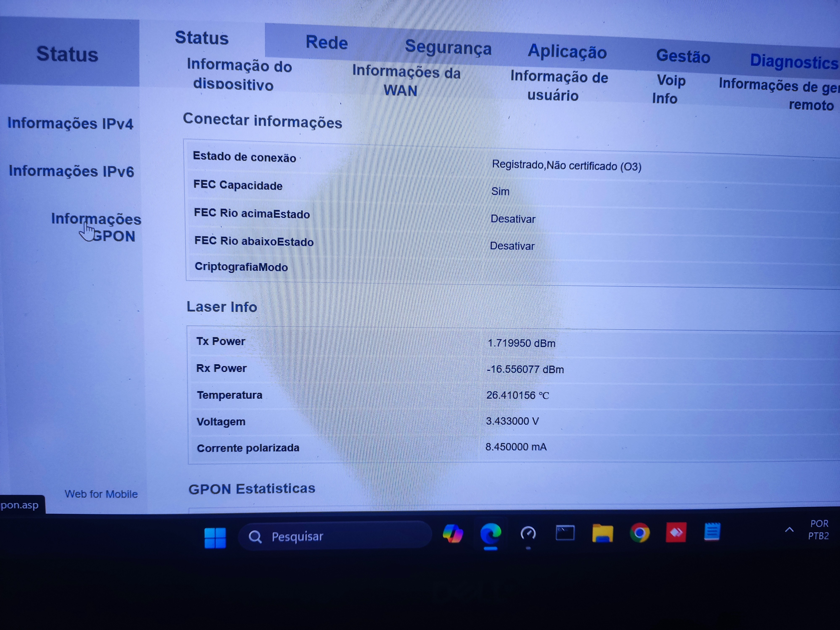840x630 pixels.
Task: Open the Windows Start menu
Action: coord(215,538)
